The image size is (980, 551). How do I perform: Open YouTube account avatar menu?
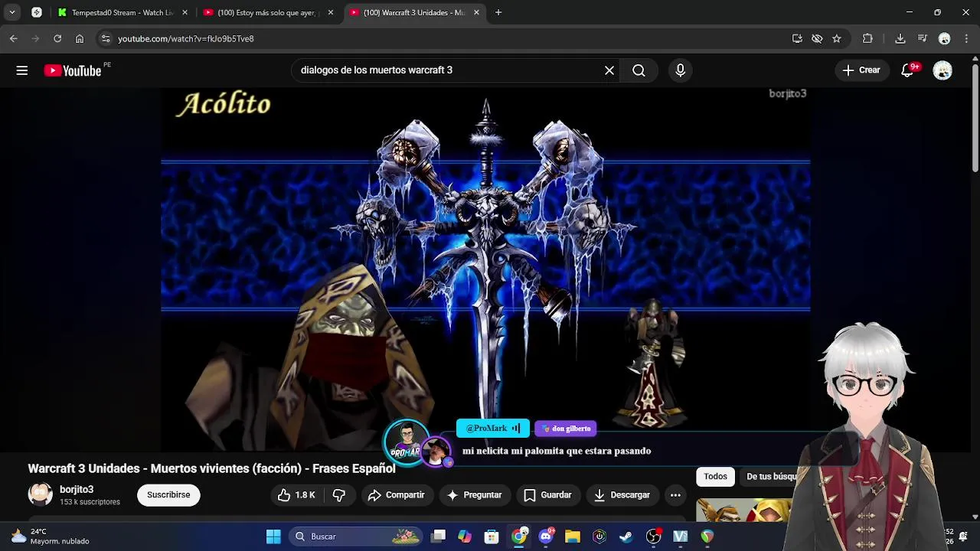coord(942,70)
